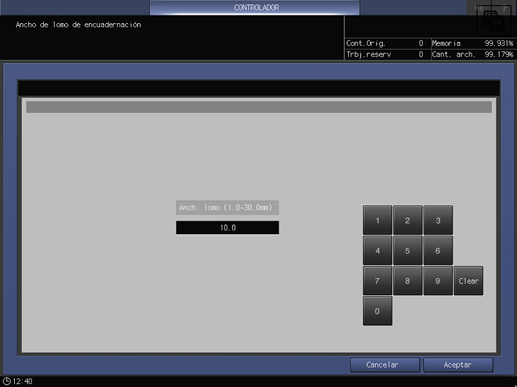Tap keypad digit 9
Screen dimensions: 517x387
tap(438, 281)
